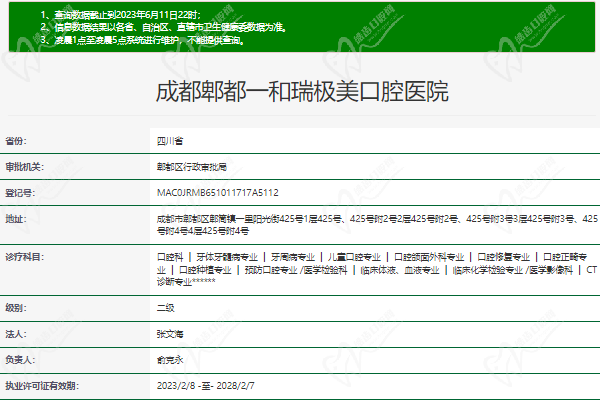The image size is (600, 400).
Task: Click the person-in-charge name 俞克永
Action: click(170, 360)
